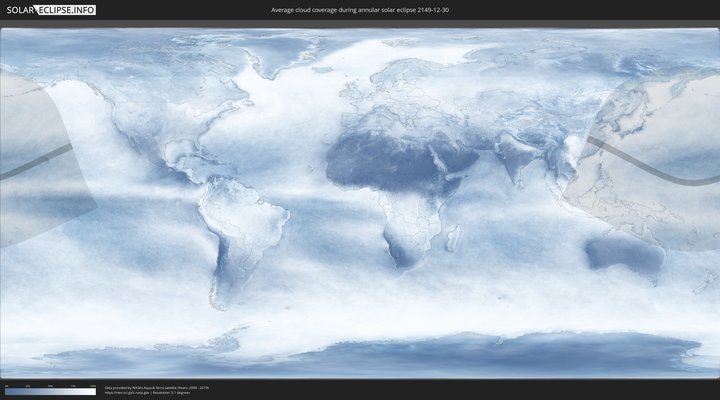Click the map title about annular eclipse 2149-12-30

pos(360,10)
